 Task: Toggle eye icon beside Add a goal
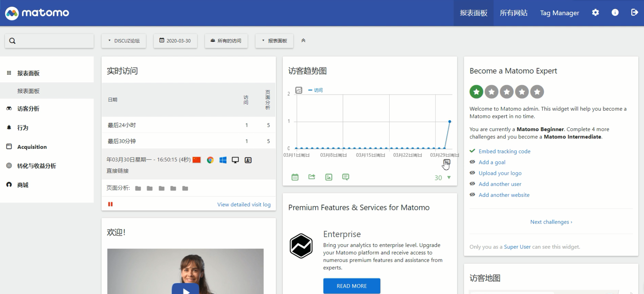pos(472,162)
